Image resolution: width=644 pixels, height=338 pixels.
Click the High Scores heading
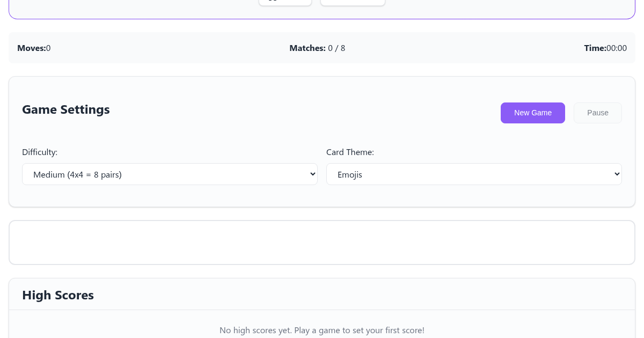click(x=58, y=296)
